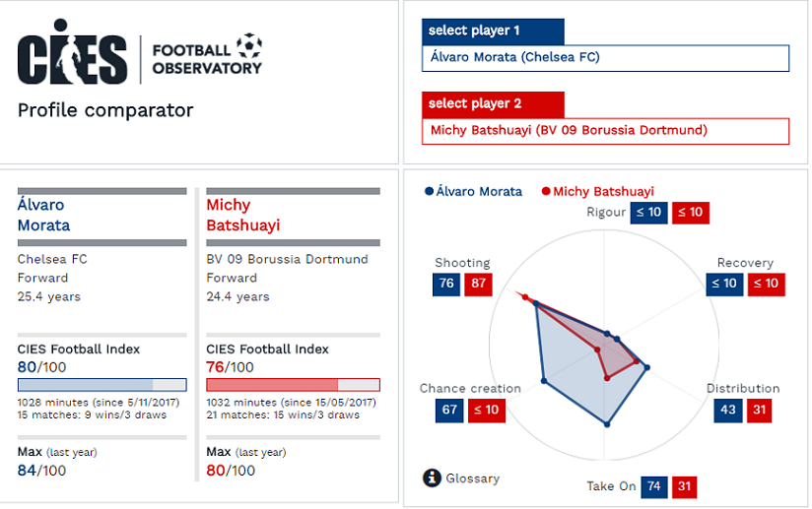812x509 pixels.
Task: Open the Glossary link
Action: [x=473, y=478]
